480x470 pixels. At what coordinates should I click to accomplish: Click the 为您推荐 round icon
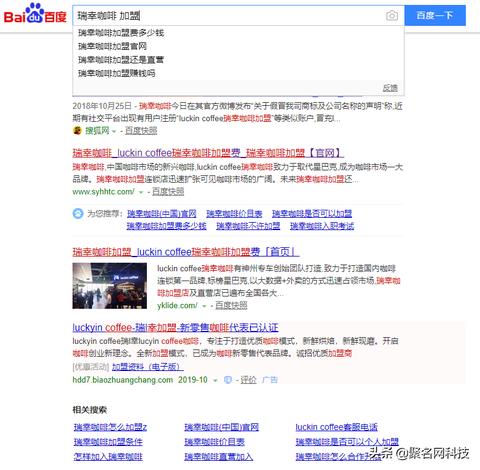pyautogui.click(x=78, y=214)
